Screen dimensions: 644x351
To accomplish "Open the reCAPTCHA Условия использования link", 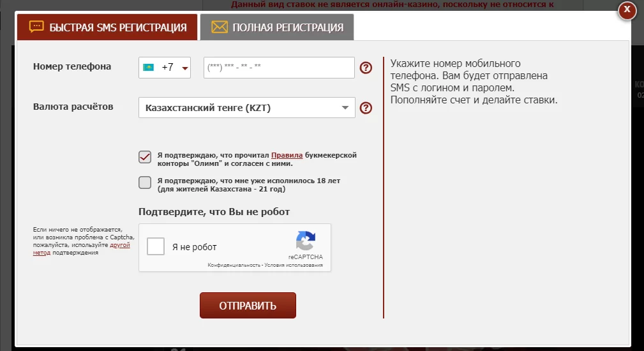I will (294, 265).
